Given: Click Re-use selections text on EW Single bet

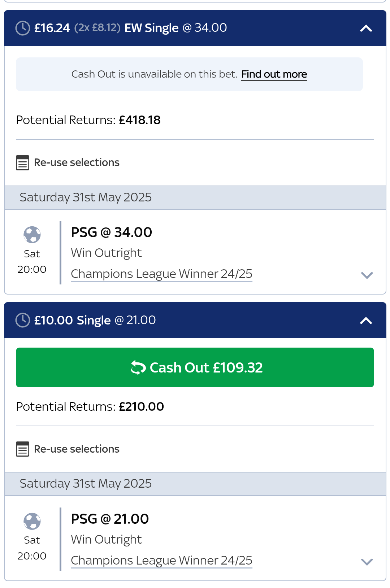Looking at the screenshot, I should (77, 162).
